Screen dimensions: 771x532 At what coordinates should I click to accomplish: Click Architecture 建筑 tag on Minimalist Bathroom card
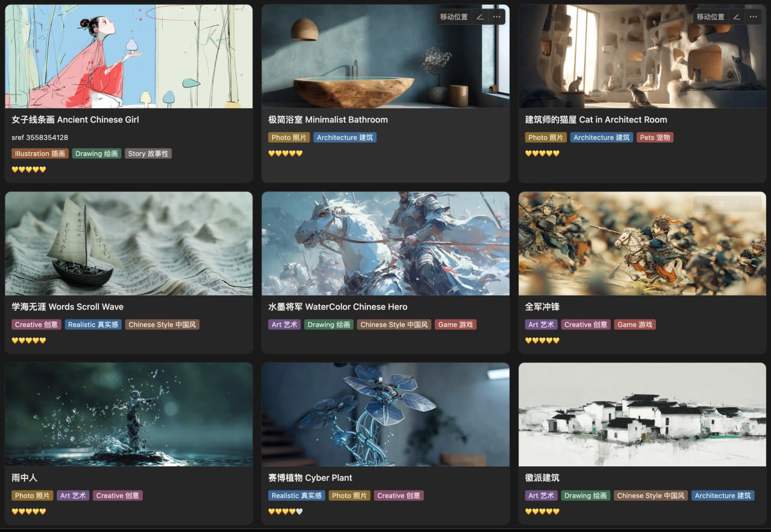345,138
